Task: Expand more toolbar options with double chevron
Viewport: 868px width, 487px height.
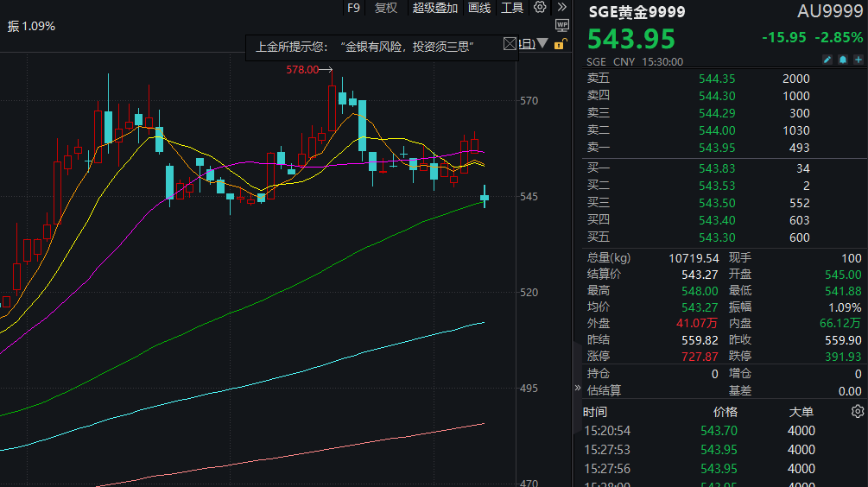Action: [561, 8]
